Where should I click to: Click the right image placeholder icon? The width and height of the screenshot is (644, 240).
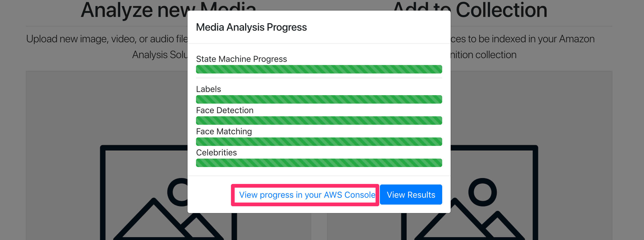[x=494, y=192]
